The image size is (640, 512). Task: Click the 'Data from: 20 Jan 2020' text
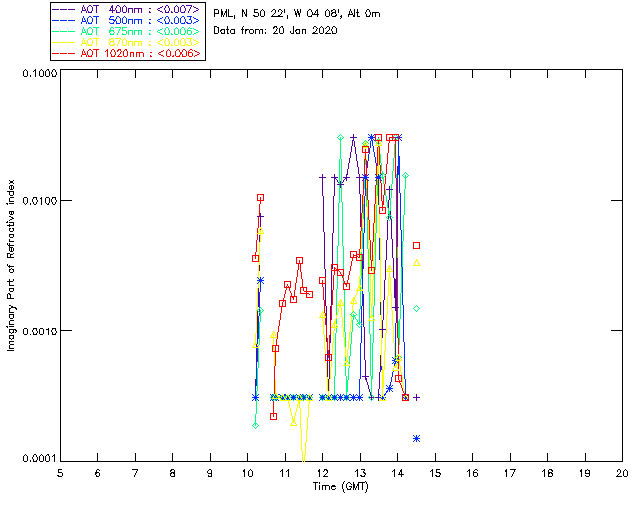(275, 31)
